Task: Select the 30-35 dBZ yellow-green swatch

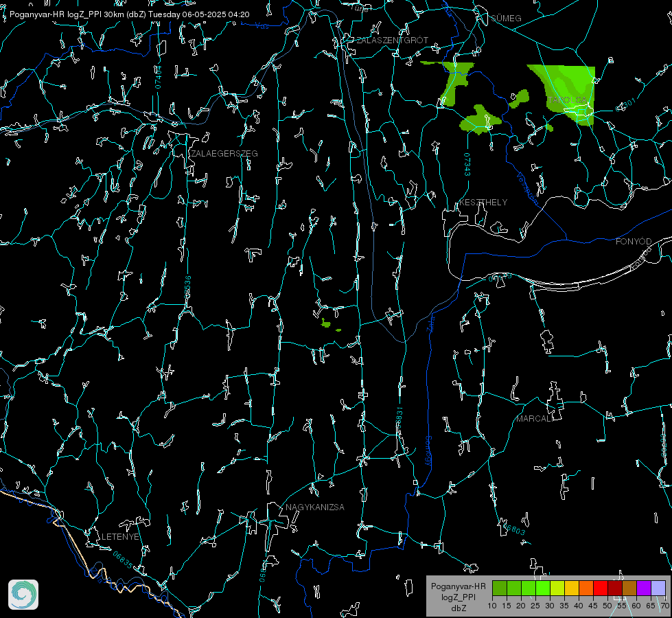Action: [x=557, y=588]
